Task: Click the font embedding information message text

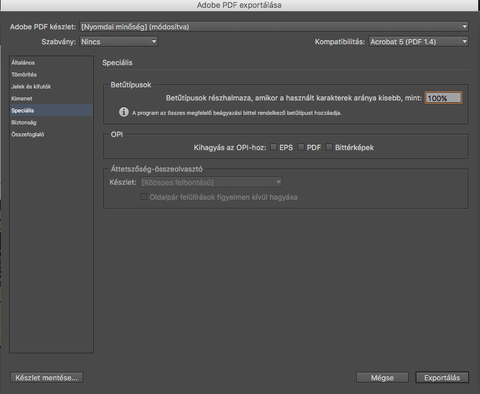Action: tap(237, 113)
